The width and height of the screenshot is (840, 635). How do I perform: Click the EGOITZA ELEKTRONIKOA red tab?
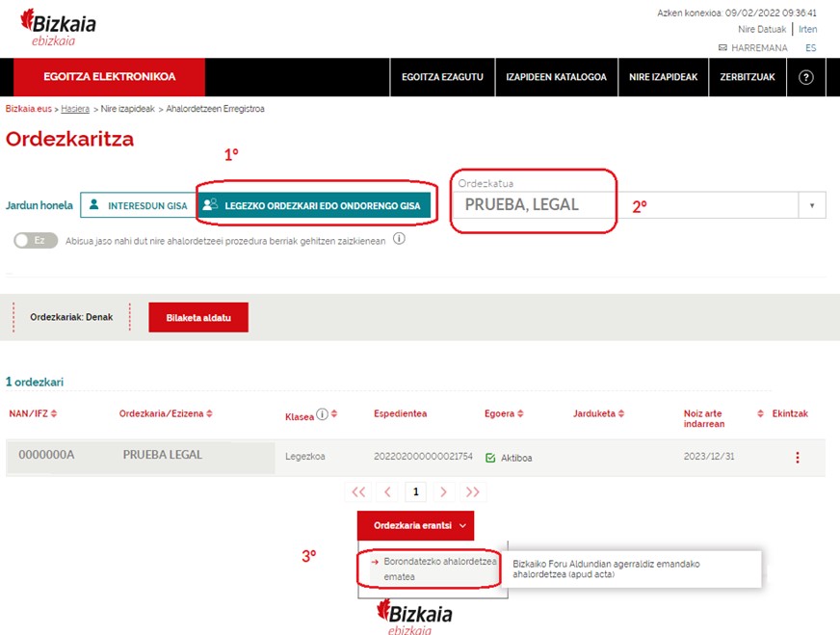(109, 77)
